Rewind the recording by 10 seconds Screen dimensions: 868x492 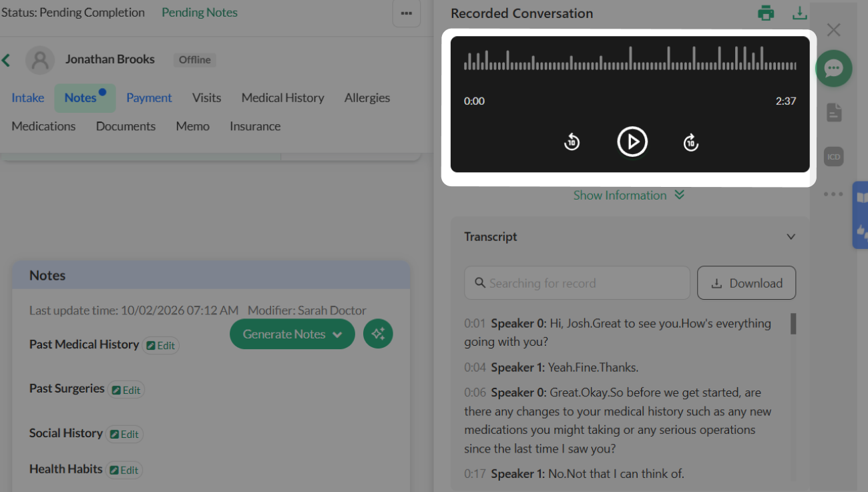[x=572, y=142]
